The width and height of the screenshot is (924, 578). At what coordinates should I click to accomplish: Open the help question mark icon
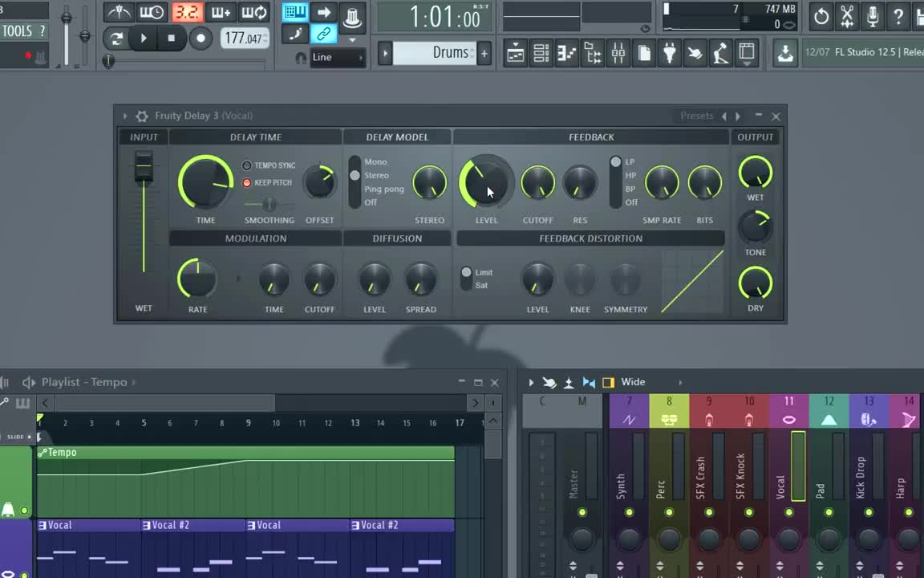[x=898, y=17]
